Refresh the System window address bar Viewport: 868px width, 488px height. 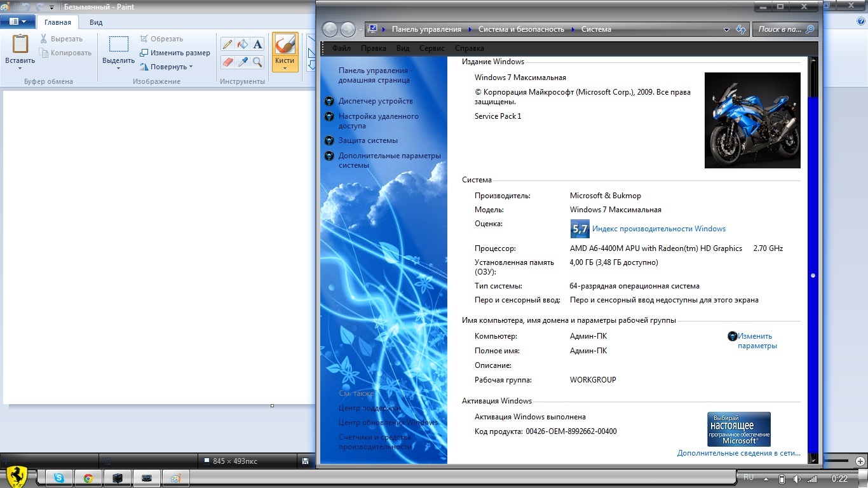pyautogui.click(x=741, y=29)
